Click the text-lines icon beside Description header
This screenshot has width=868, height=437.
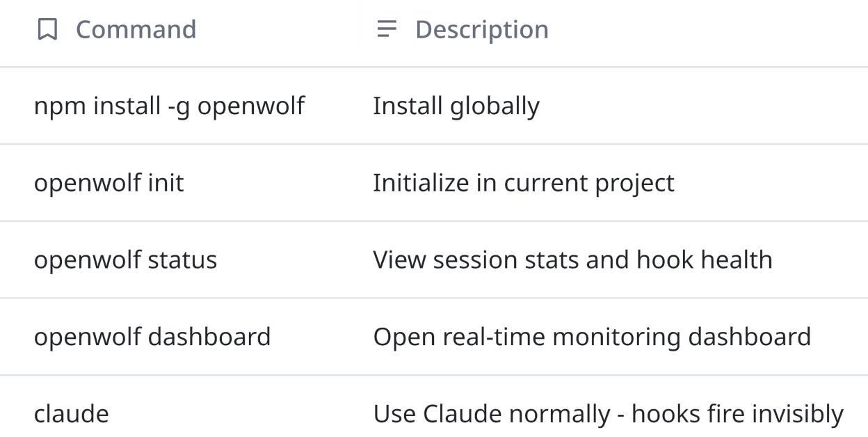pos(386,29)
